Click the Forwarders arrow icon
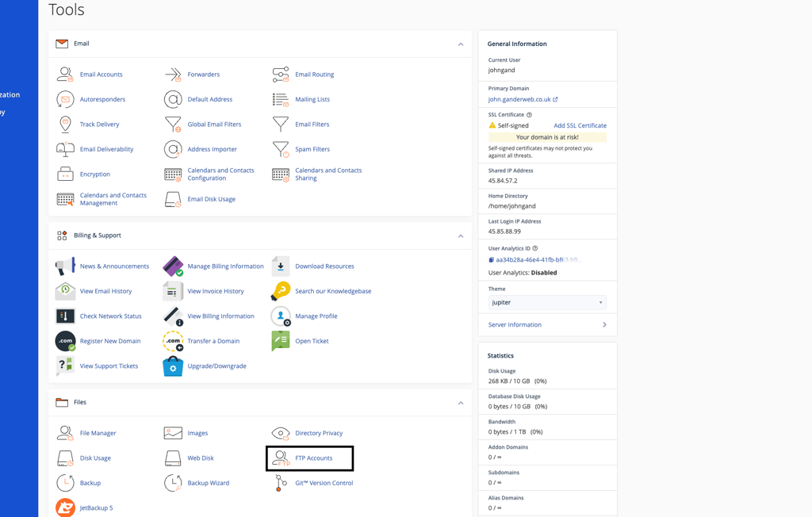 point(172,74)
